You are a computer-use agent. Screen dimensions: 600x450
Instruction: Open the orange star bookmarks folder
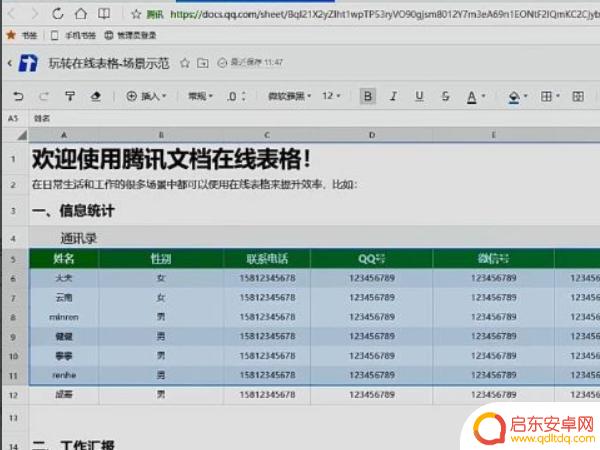(x=22, y=36)
